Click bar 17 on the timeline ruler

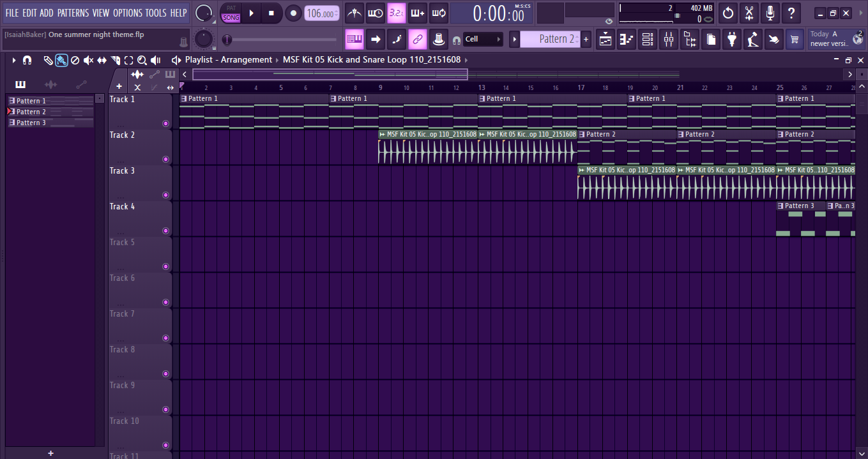(x=581, y=87)
